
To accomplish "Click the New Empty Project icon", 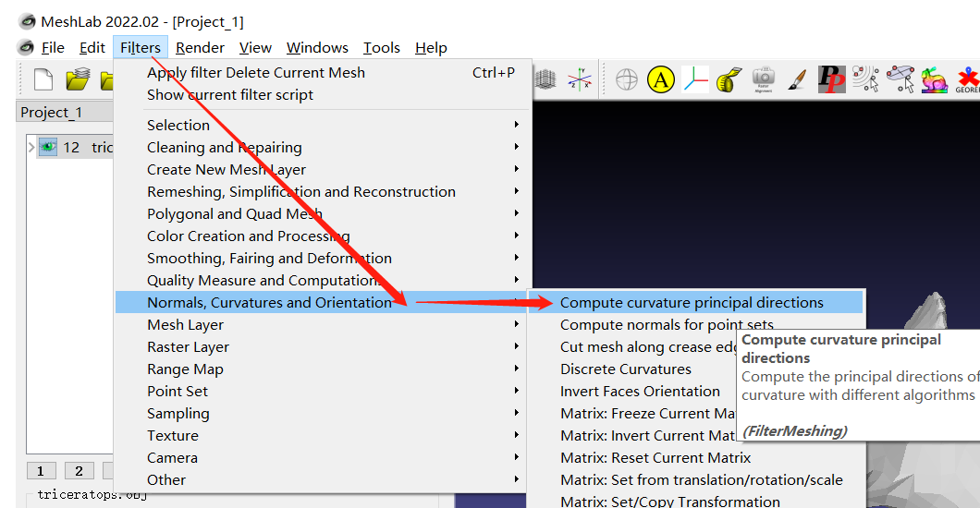I will (x=43, y=79).
